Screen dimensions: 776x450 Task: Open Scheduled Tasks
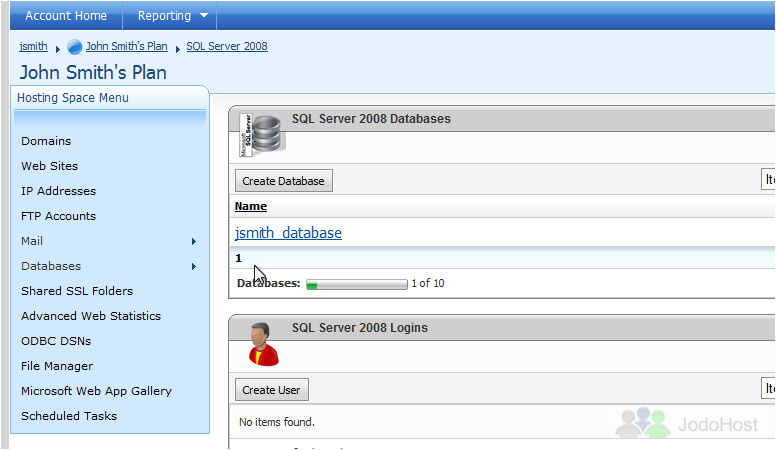(69, 416)
